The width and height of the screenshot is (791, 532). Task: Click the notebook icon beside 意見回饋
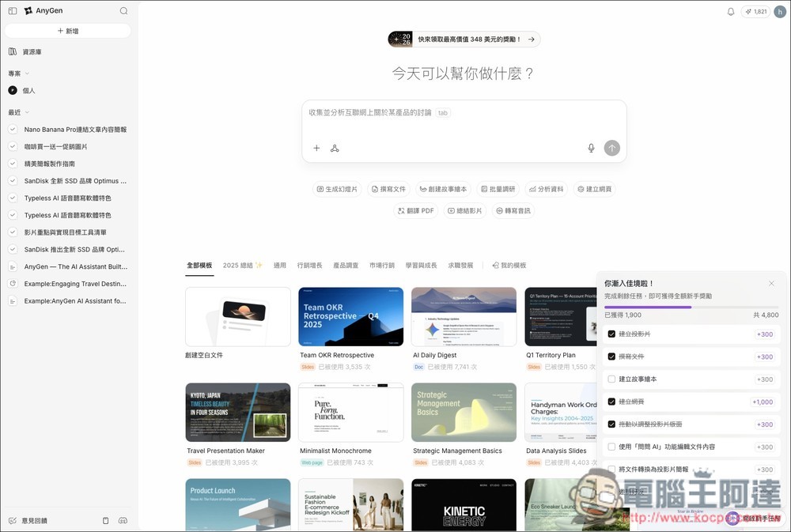pos(105,520)
